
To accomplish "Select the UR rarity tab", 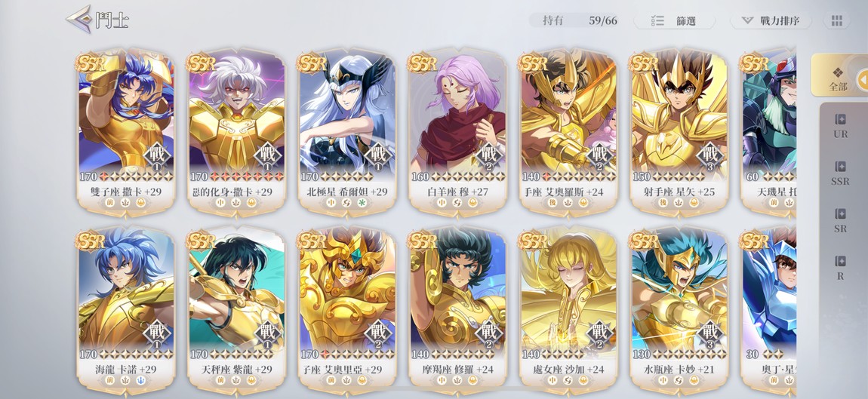I will coord(840,126).
